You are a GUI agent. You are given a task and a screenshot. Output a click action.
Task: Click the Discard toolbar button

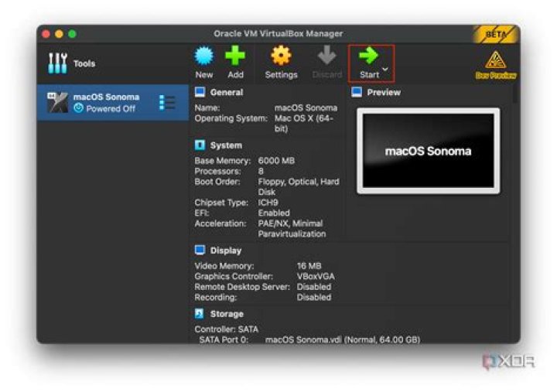click(x=326, y=63)
